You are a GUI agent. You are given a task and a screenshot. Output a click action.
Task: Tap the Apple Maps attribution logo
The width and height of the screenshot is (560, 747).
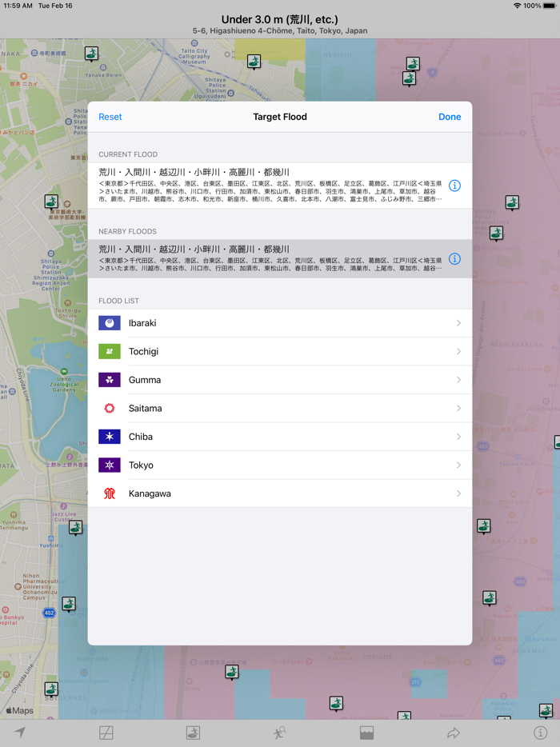point(19,711)
